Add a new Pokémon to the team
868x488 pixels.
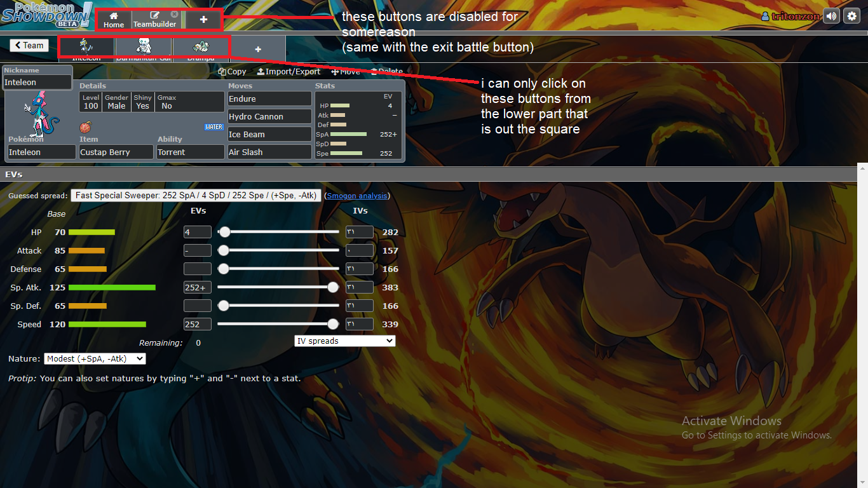pyautogui.click(x=258, y=49)
